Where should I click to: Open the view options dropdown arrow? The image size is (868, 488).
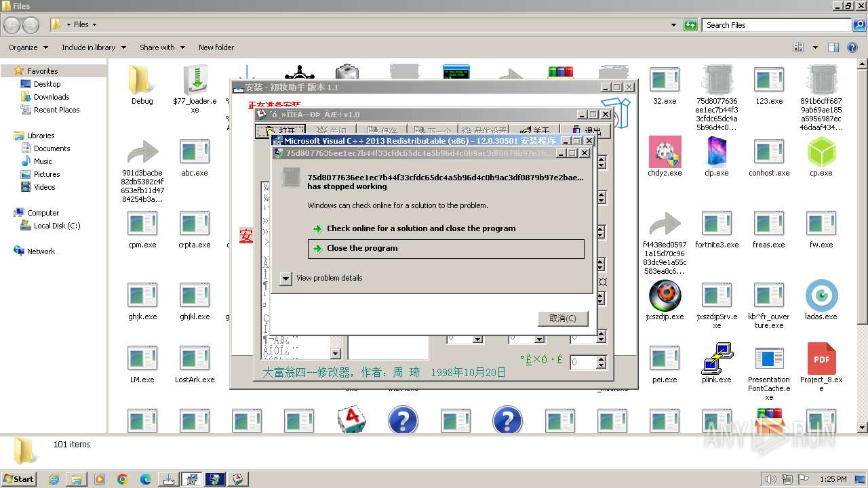pos(815,47)
